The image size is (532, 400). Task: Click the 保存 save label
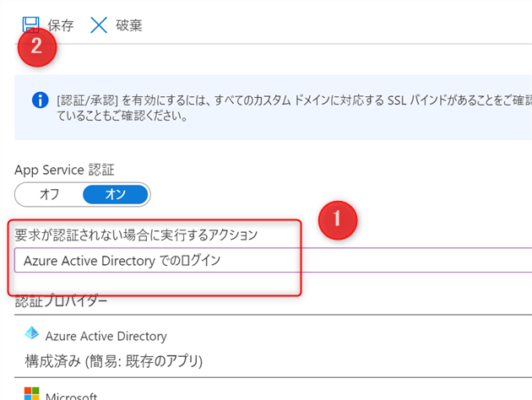(x=61, y=25)
